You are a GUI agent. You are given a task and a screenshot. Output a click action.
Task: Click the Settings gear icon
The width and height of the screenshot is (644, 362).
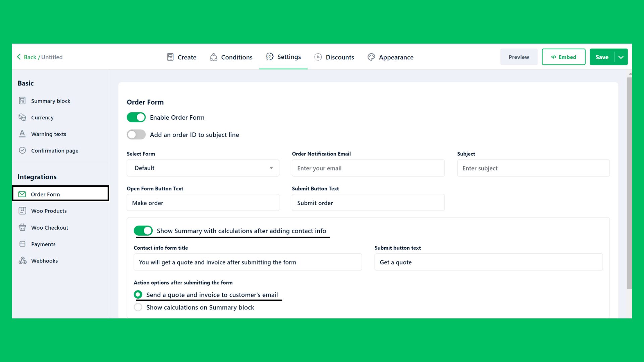tap(270, 57)
